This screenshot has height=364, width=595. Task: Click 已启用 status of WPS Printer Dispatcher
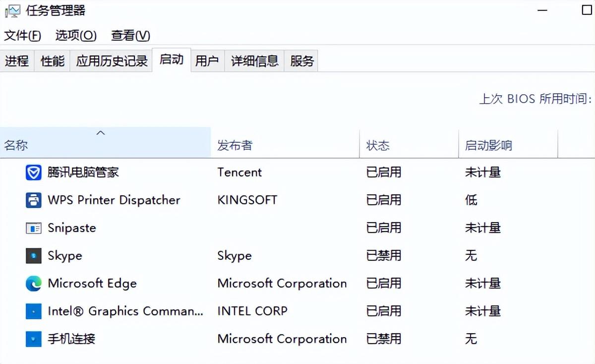[384, 200]
